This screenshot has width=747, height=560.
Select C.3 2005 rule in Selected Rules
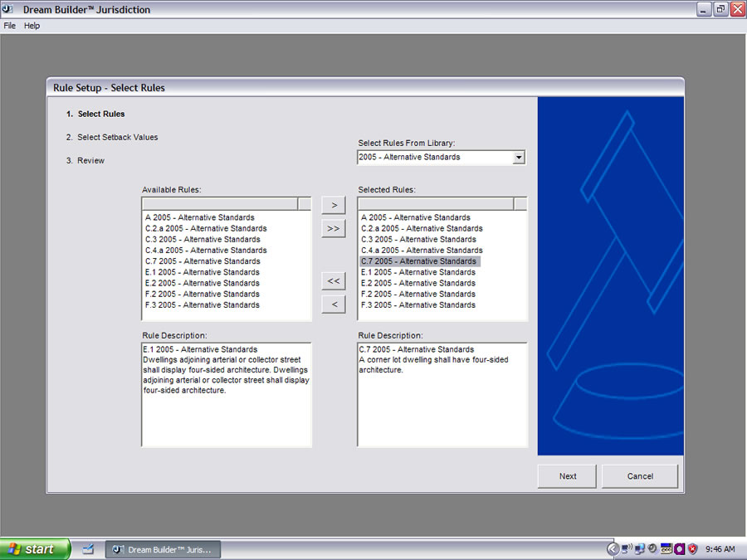pyautogui.click(x=418, y=240)
